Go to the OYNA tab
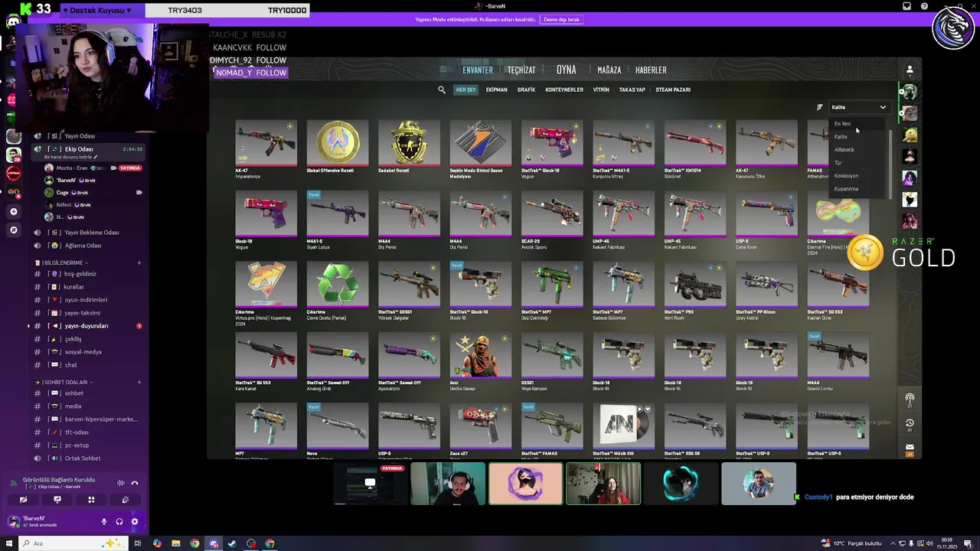Viewport: 980px width, 551px height. (567, 70)
